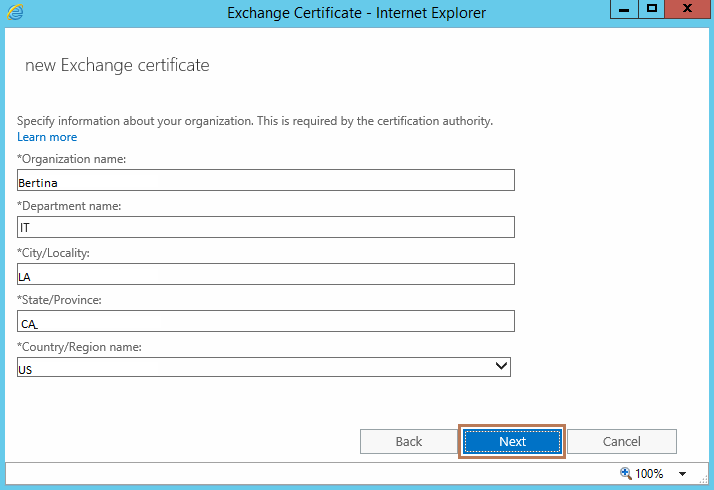Click the Internet Explorer logo in title bar
This screenshot has width=714, height=490.
click(x=15, y=12)
